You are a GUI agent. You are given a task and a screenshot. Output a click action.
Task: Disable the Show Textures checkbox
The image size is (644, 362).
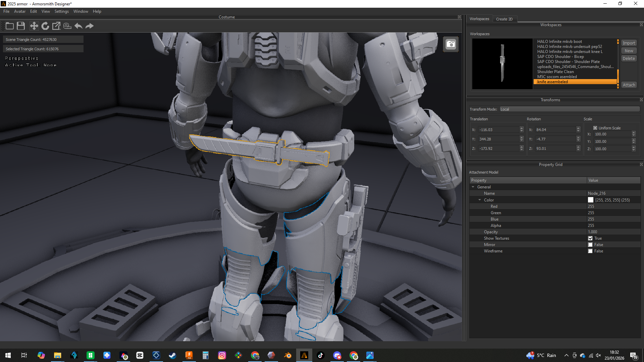pos(590,238)
